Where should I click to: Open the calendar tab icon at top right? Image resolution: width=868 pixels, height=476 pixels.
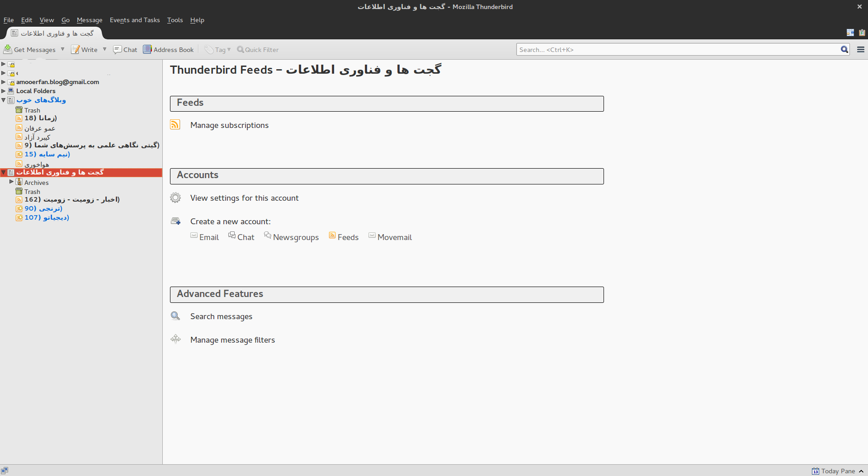(850, 33)
